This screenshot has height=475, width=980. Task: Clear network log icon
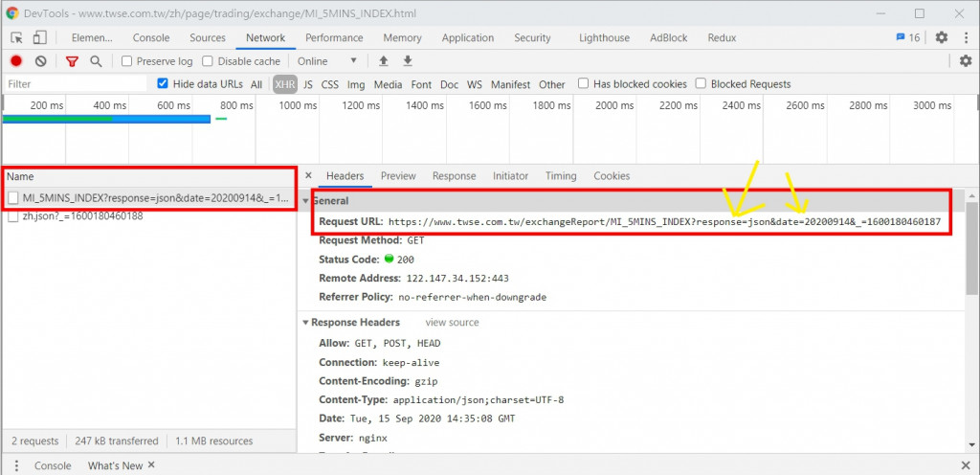coord(40,61)
